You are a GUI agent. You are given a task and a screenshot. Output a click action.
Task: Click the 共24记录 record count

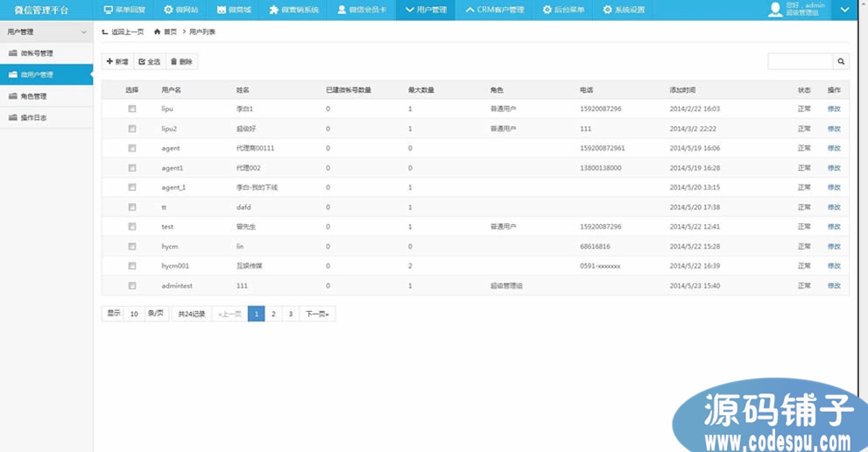[192, 314]
